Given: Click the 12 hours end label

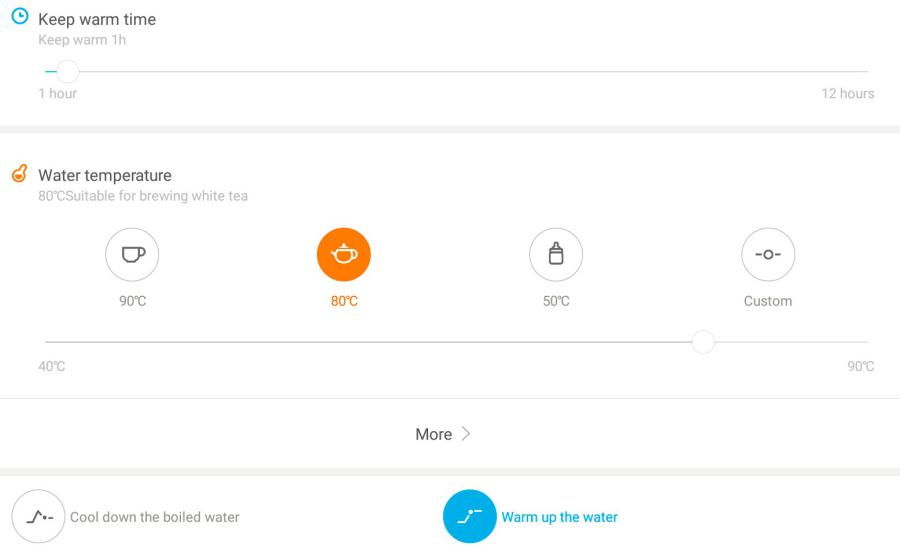Looking at the screenshot, I should tap(848, 94).
